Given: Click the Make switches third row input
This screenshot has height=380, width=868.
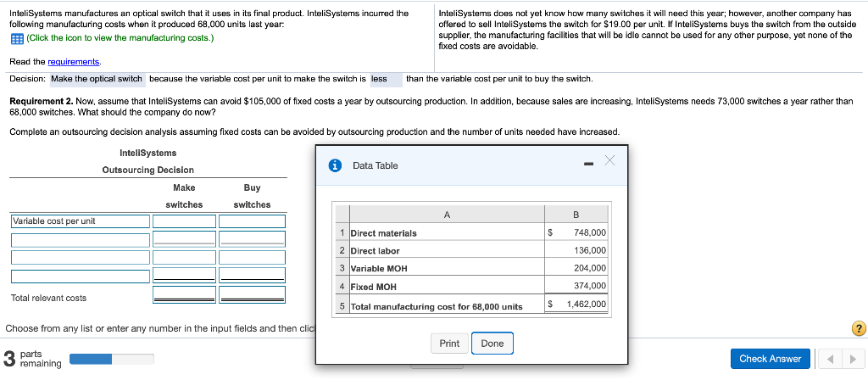Looking at the screenshot, I should tap(184, 258).
